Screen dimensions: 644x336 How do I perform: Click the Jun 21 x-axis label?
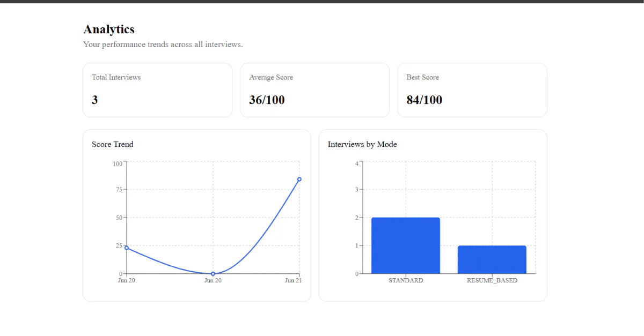click(293, 280)
